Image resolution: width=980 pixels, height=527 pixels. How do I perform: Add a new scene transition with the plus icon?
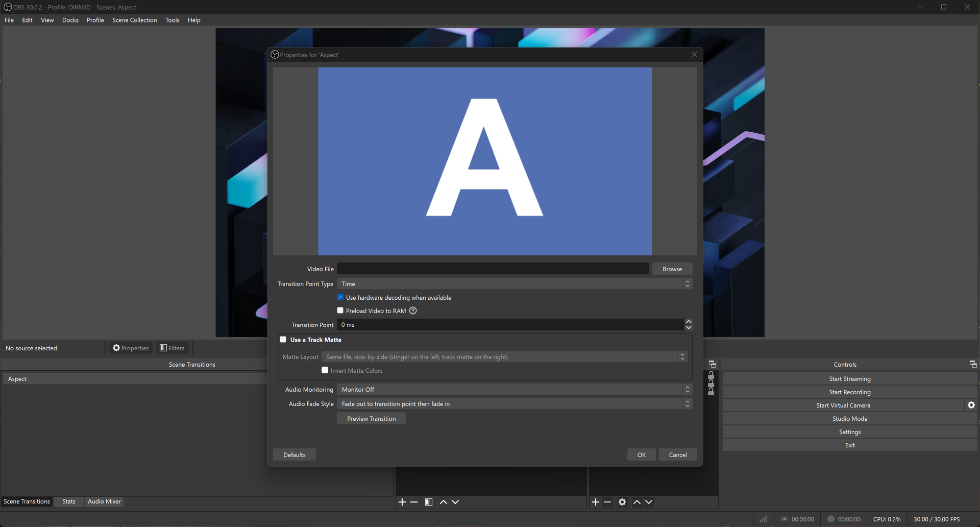402,502
